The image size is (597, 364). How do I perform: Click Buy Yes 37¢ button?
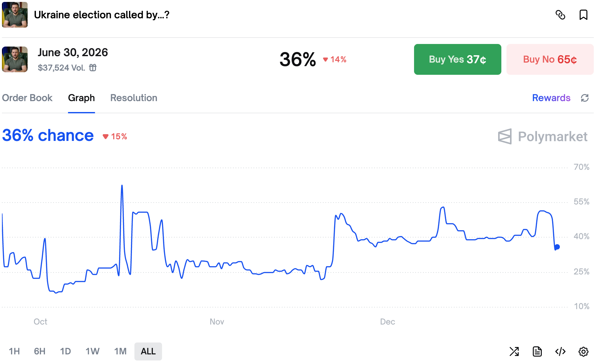457,59
